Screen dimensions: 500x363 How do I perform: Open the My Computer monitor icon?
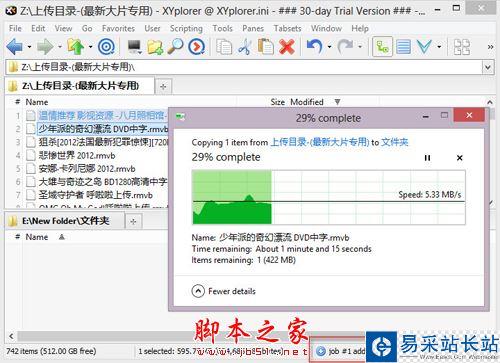pos(134,47)
